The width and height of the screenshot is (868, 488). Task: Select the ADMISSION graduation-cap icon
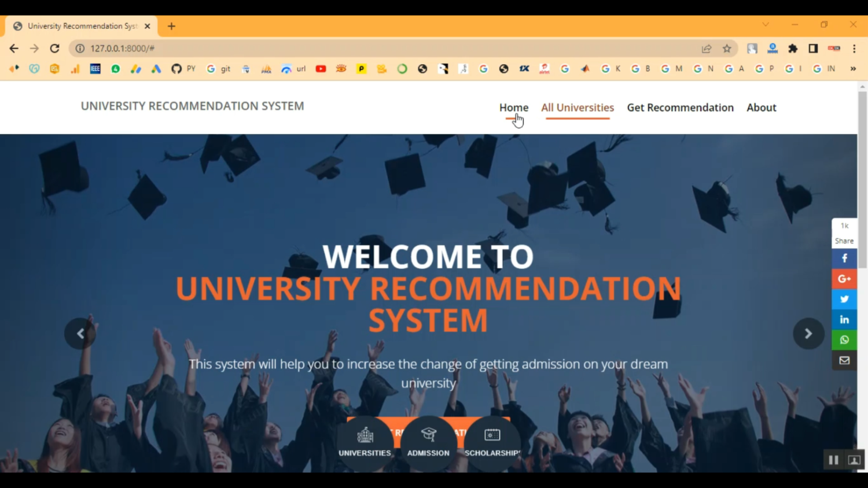(428, 435)
